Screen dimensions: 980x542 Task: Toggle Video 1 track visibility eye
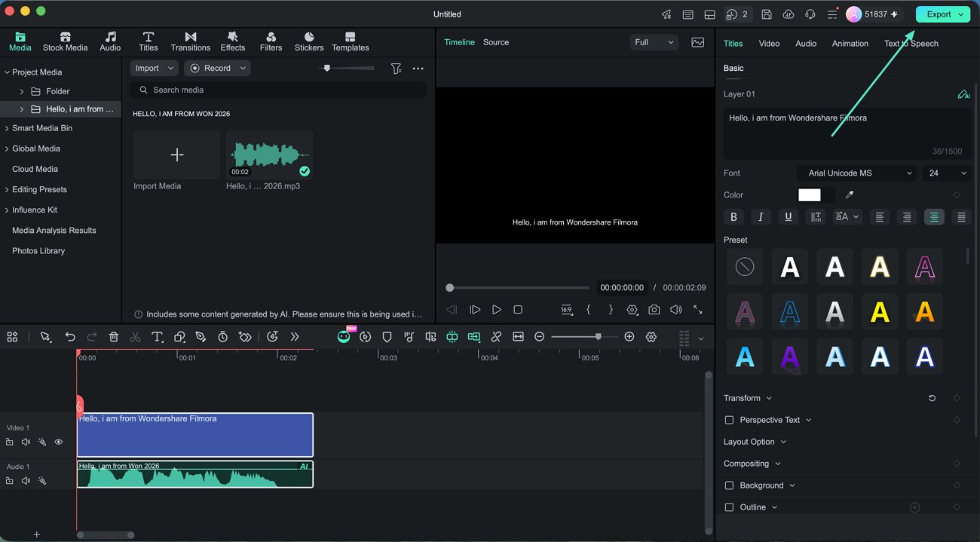point(59,442)
